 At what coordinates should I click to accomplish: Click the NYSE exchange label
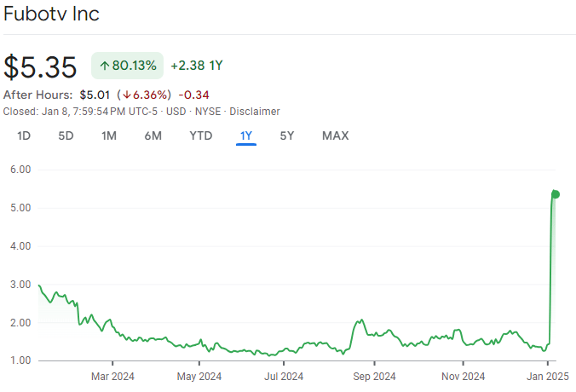(208, 112)
